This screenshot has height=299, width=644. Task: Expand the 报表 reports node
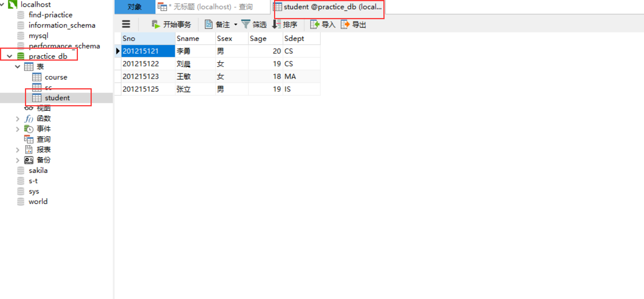click(18, 150)
